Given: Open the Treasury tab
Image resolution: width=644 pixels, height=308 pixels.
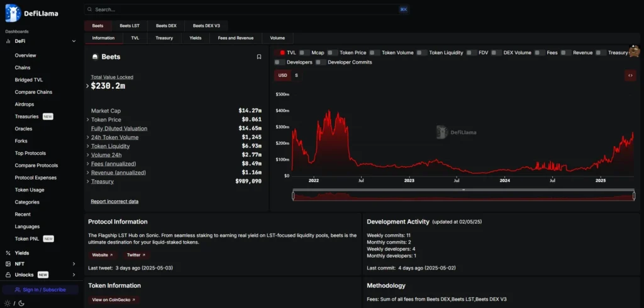Looking at the screenshot, I should pos(164,38).
